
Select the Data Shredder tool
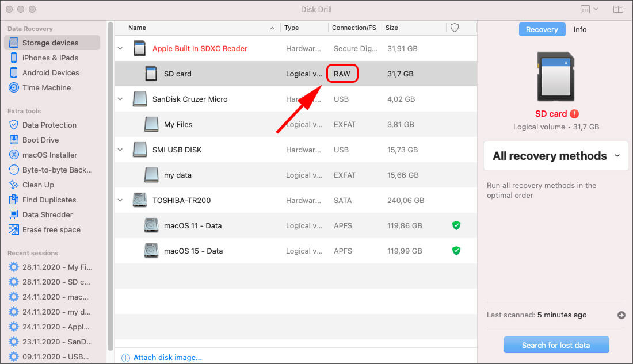coord(47,214)
